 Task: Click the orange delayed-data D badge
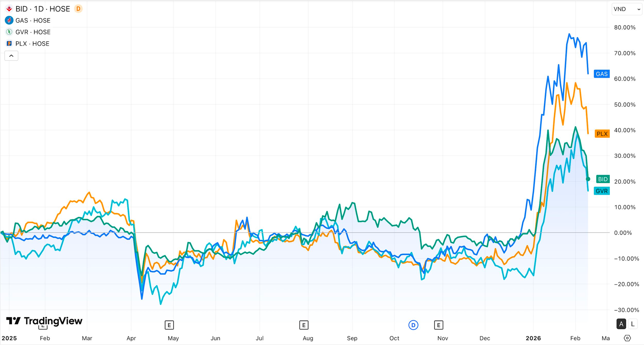coord(78,9)
